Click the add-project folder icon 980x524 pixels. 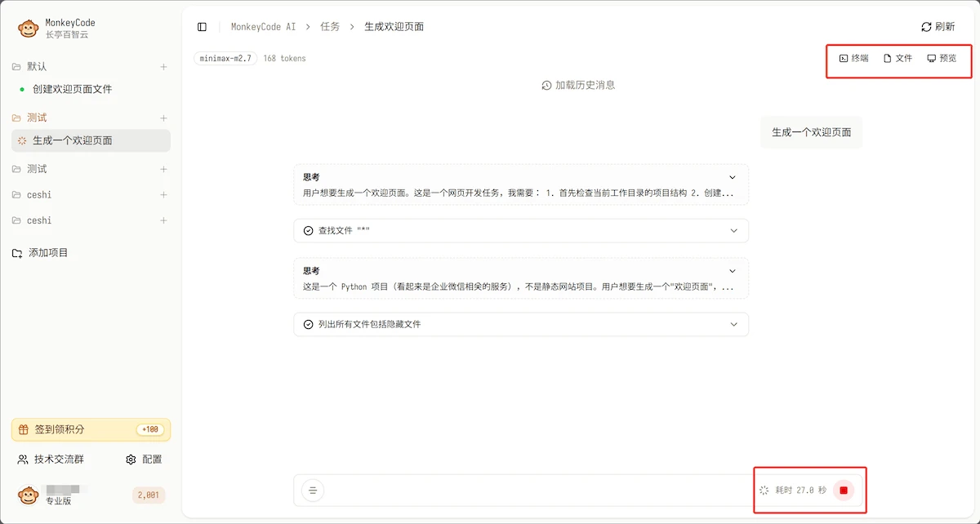17,253
